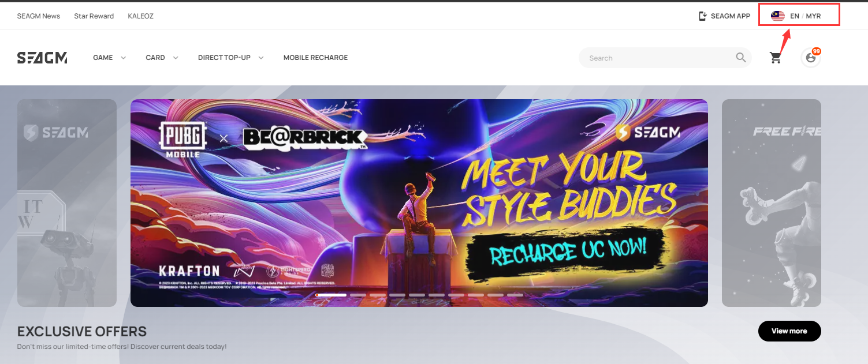Click the View more button
868x364 pixels.
(789, 331)
